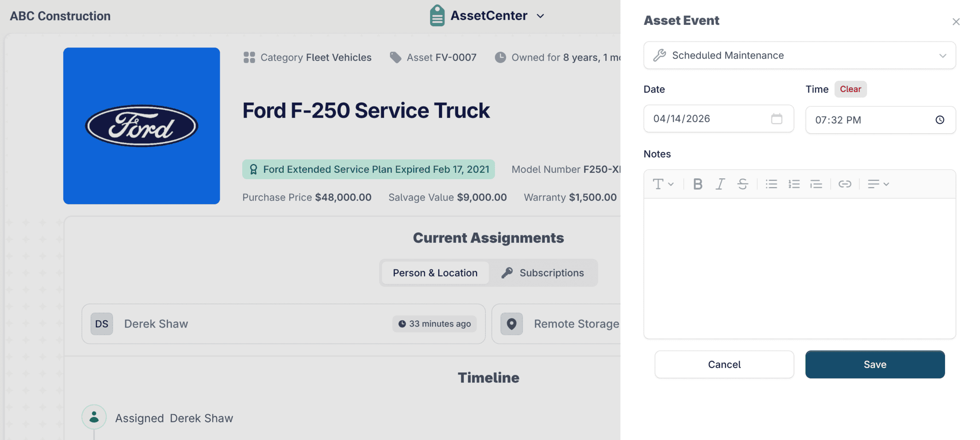Click the Assigned Derek Shaw timeline entry

pos(174,418)
